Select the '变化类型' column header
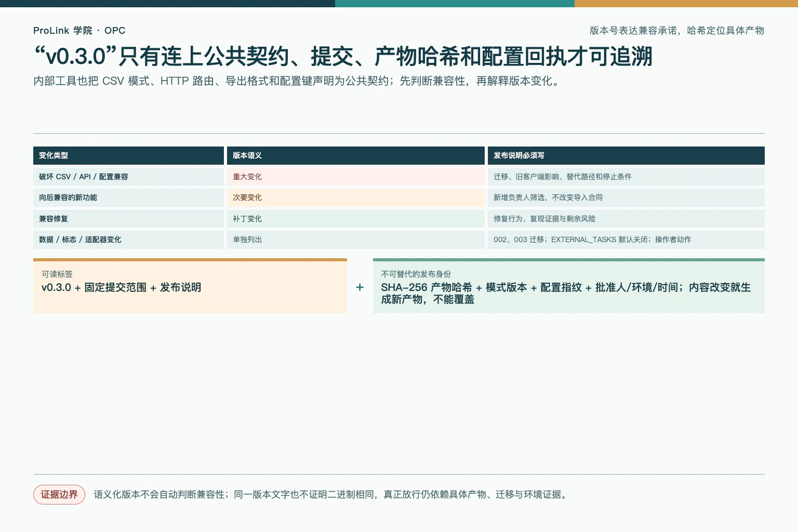The image size is (798, 532). 128,155
